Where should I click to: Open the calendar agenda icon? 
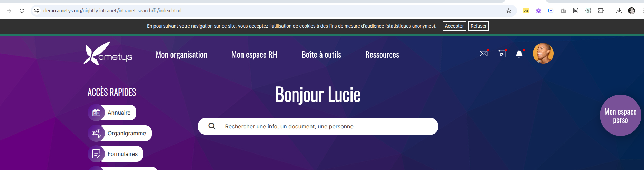coord(502,54)
